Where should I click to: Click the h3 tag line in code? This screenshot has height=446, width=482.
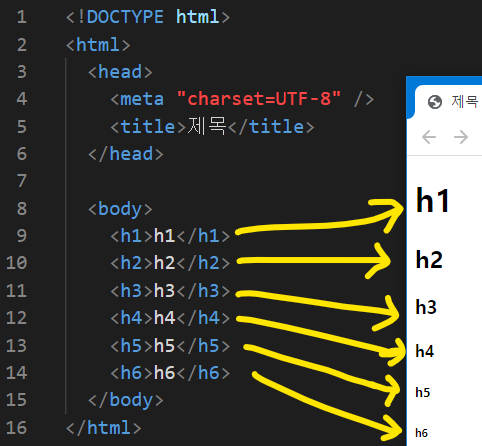[x=170, y=291]
